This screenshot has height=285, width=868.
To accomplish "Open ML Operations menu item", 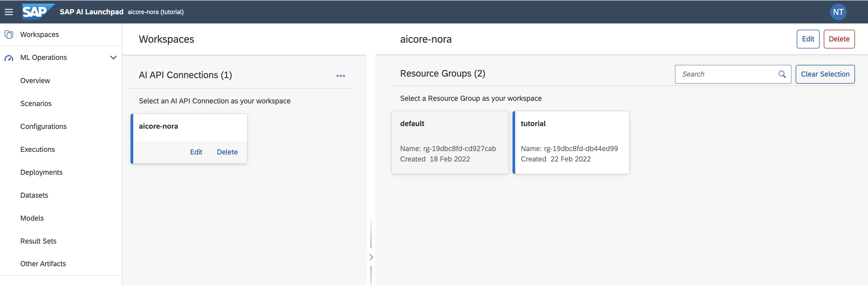I will [43, 57].
